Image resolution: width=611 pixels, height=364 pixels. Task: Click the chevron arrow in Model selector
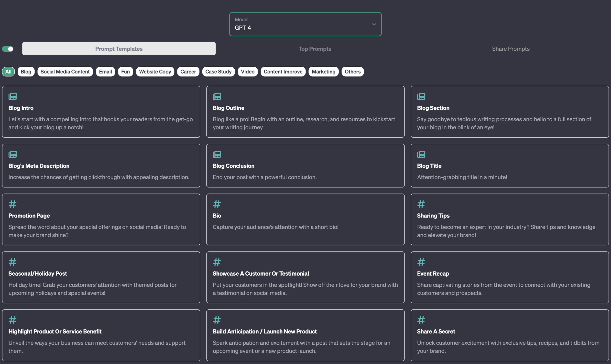tap(374, 24)
